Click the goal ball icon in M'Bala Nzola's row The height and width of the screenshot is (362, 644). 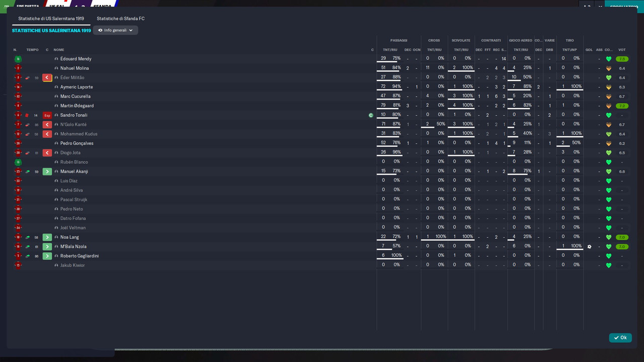pos(590,247)
